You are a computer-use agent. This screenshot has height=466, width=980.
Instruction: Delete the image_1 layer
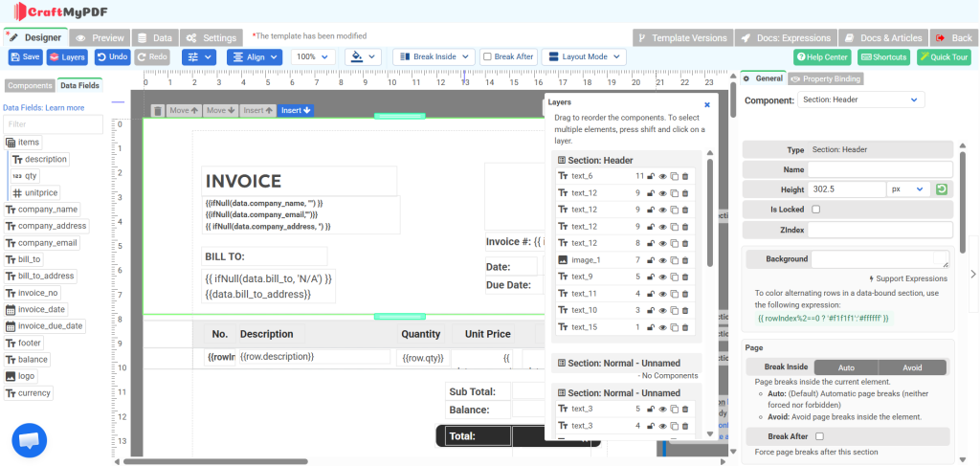685,260
